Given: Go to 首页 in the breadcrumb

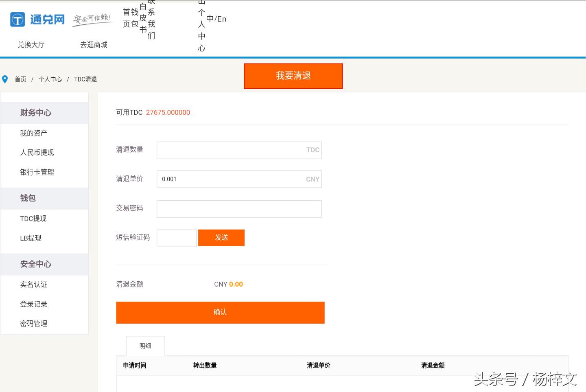Looking at the screenshot, I should (20, 79).
